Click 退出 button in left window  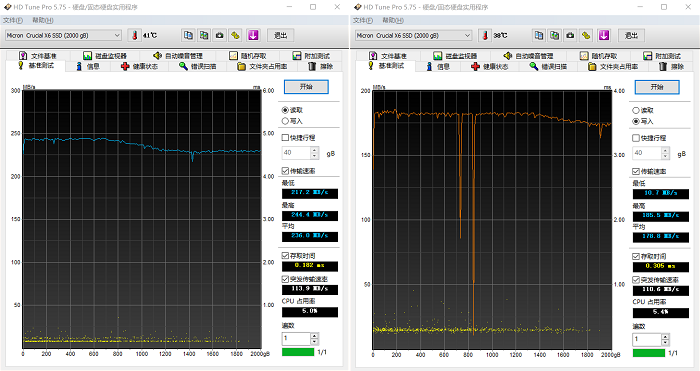(x=280, y=35)
